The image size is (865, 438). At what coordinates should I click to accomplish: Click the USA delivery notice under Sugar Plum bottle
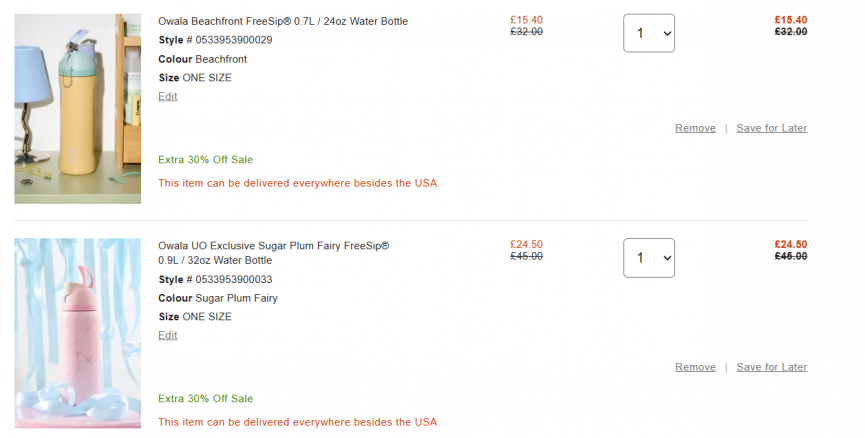298,422
